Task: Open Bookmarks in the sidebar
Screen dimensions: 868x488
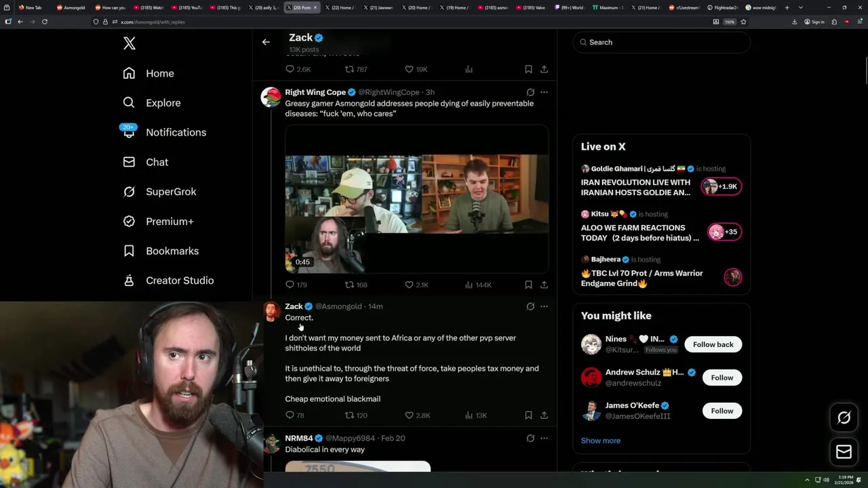Action: pyautogui.click(x=161, y=251)
